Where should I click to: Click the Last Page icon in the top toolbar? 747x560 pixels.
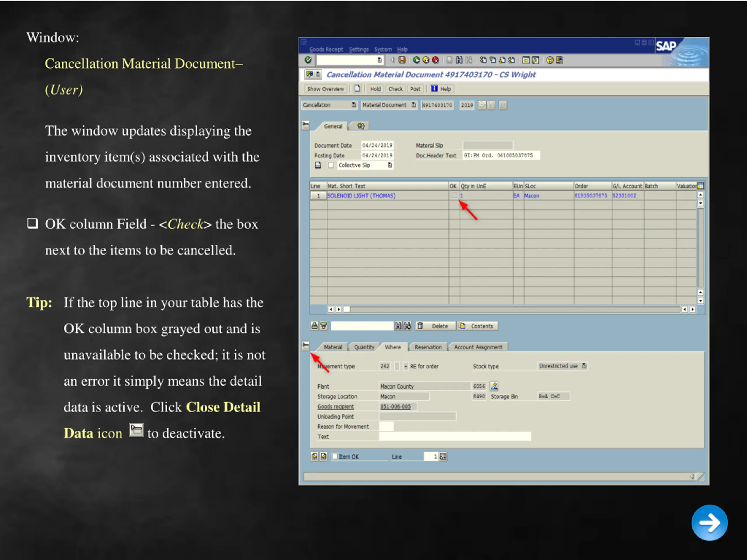(512, 60)
